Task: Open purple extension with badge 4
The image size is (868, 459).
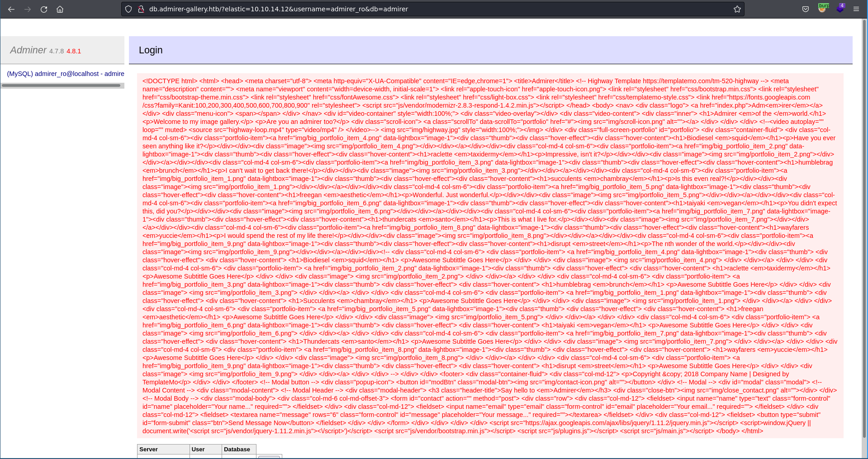Action: pos(840,9)
